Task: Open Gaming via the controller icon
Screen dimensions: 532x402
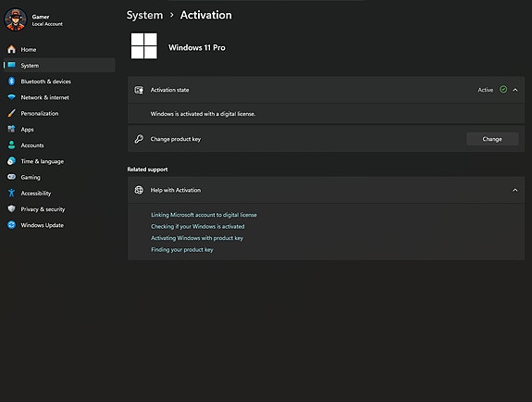Action: [x=11, y=177]
